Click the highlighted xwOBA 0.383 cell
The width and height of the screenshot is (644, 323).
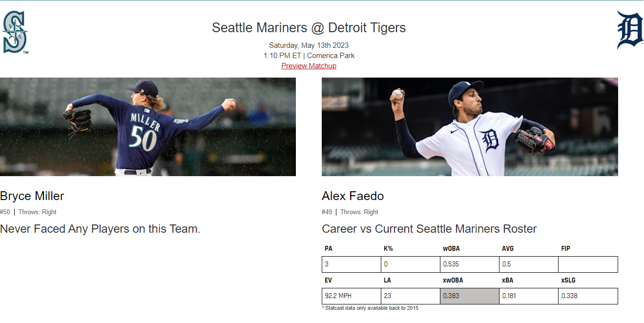tap(470, 296)
